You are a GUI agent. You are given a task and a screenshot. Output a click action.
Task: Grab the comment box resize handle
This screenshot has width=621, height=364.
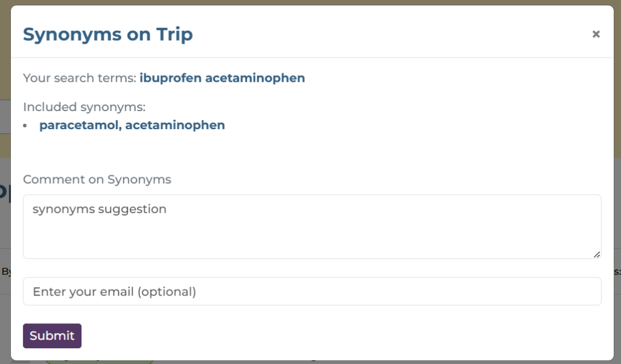tap(597, 255)
